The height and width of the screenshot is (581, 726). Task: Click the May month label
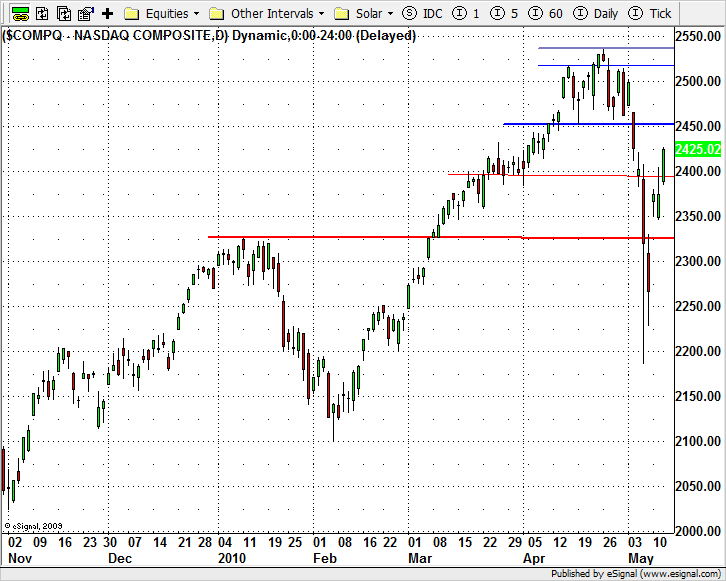(x=641, y=558)
